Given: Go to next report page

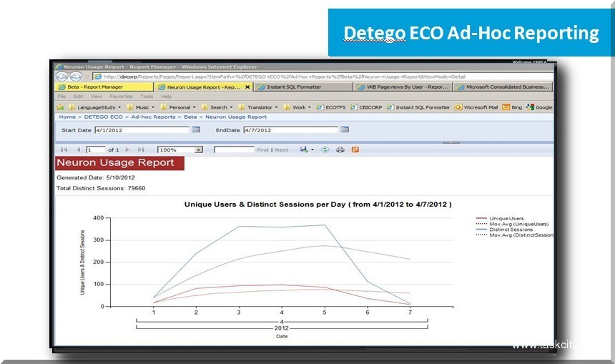Looking at the screenshot, I should [127, 149].
